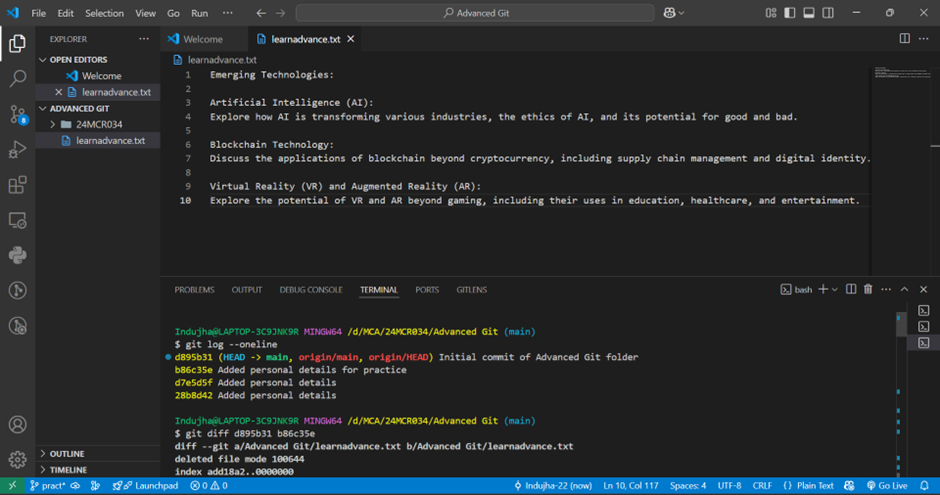Open Run and Debug view

[x=17, y=149]
